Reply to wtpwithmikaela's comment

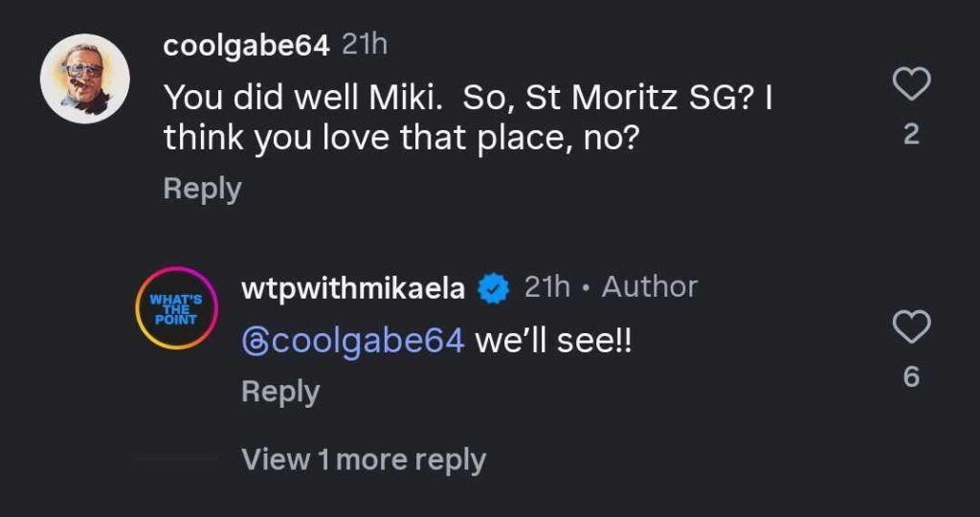tap(279, 392)
